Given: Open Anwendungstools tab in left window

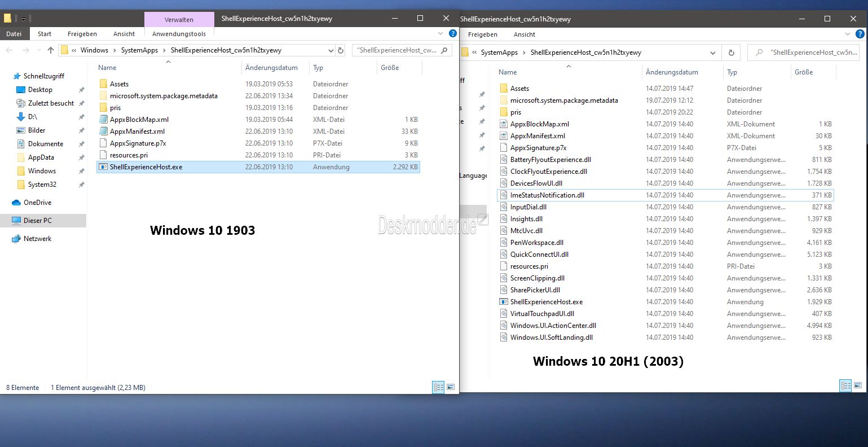Looking at the screenshot, I should [x=179, y=34].
